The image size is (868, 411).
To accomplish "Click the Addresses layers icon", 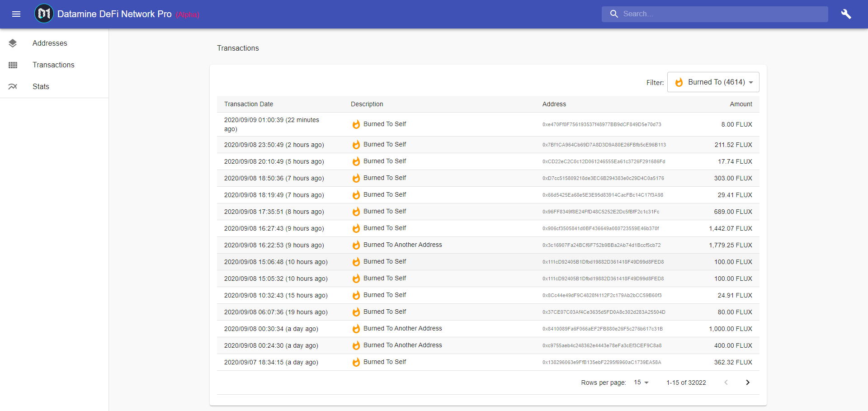I will click(13, 43).
